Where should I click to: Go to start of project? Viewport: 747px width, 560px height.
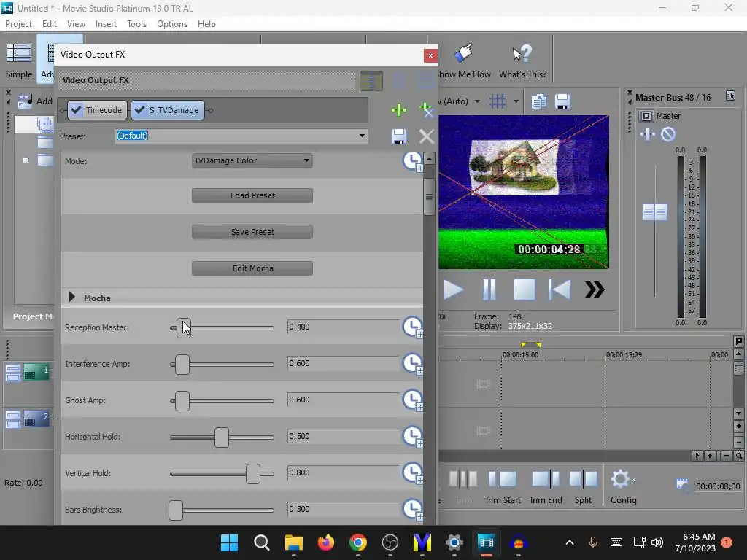tap(560, 289)
